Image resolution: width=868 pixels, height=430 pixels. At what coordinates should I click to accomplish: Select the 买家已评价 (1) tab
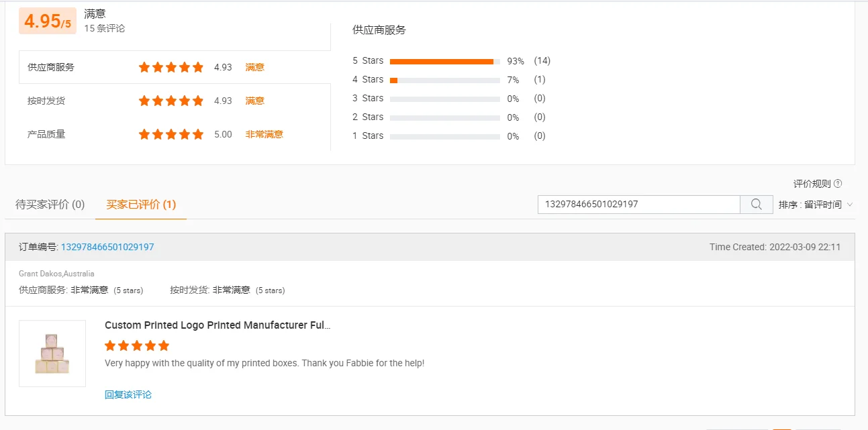tap(141, 205)
